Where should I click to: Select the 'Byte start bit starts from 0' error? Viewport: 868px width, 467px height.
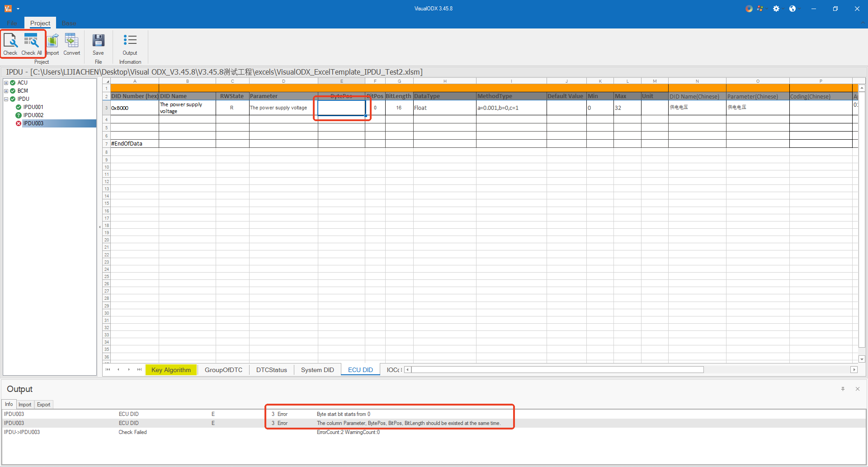434,414
